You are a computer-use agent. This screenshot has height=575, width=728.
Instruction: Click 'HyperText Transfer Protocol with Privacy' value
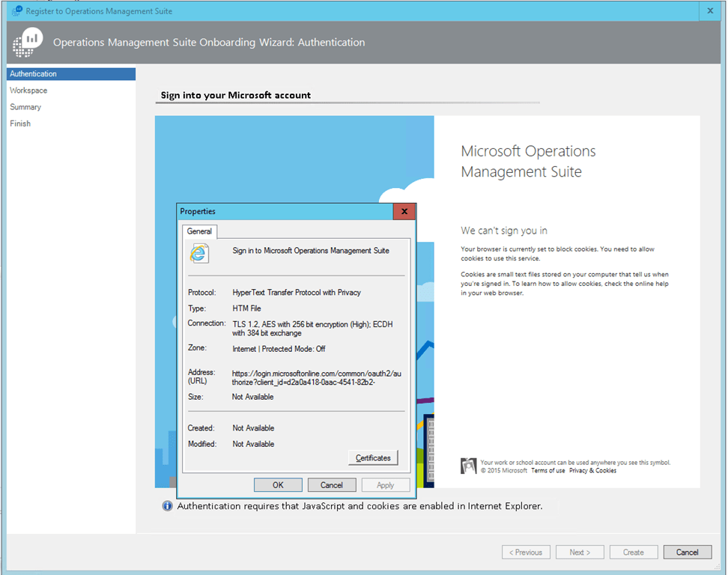297,293
